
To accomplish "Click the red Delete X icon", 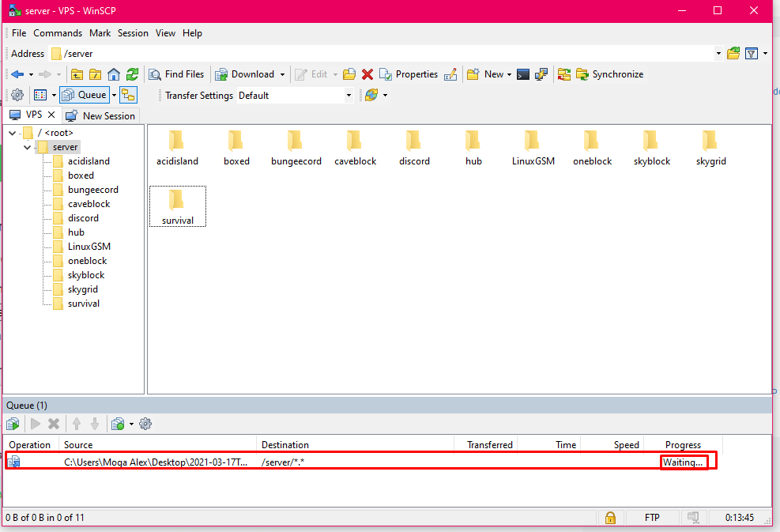I will 367,74.
